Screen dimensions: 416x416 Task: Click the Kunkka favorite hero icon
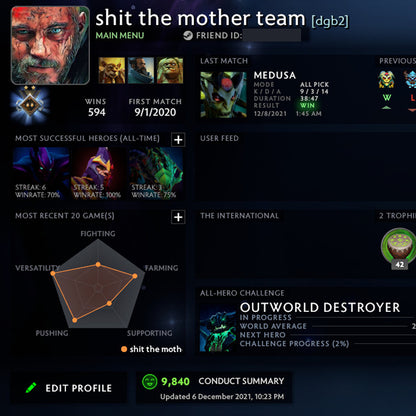point(141,70)
